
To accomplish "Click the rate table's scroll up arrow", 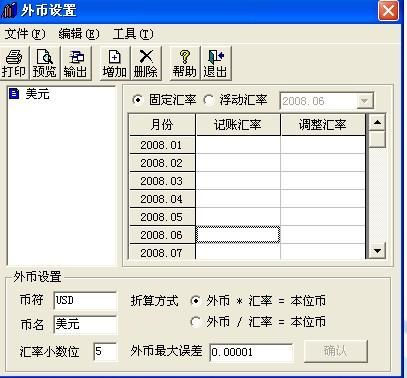I will click(377, 122).
